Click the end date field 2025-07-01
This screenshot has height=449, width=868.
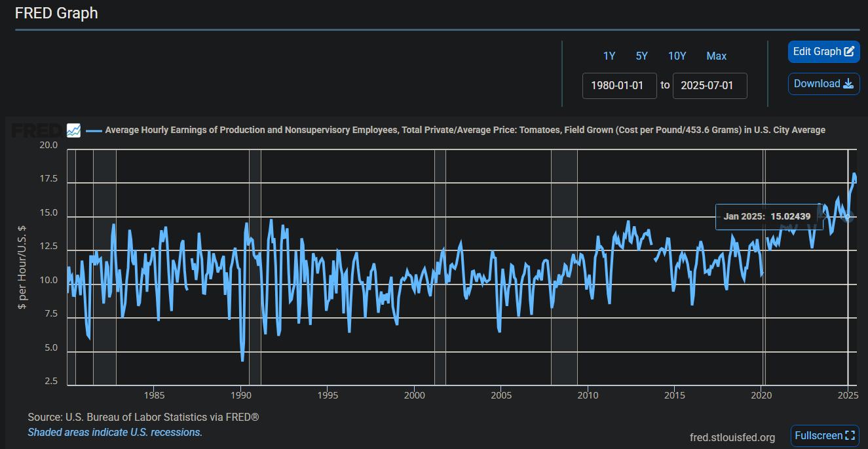pos(709,86)
